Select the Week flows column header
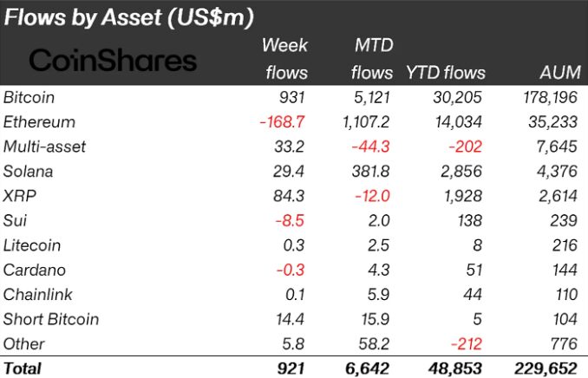 click(285, 59)
